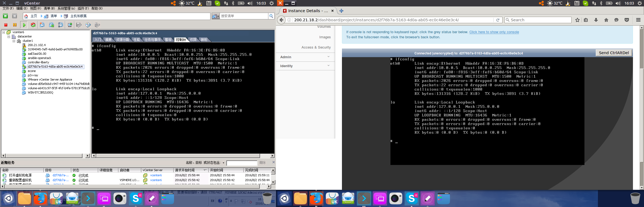Switch to the 任务与事件 tab
The width and height of the screenshot is (644, 207).
[153, 40]
